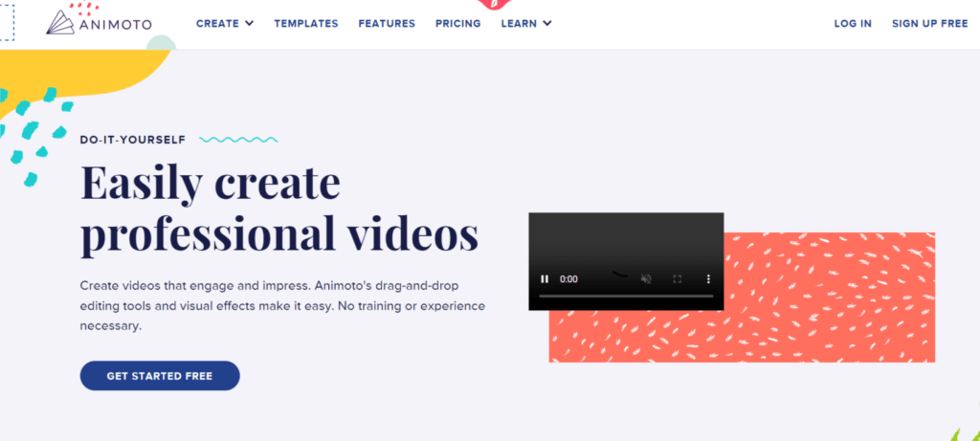This screenshot has width=980, height=441.
Task: Pause the video playback
Action: 545,279
